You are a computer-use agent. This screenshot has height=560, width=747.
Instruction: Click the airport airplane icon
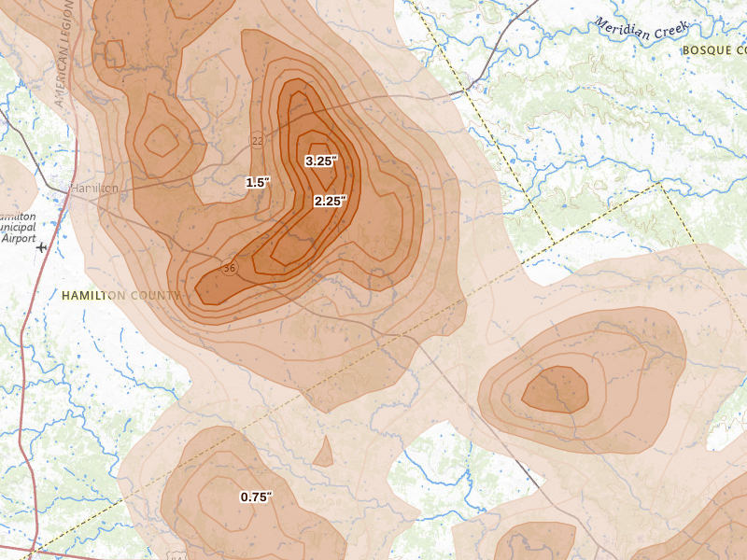(41, 247)
